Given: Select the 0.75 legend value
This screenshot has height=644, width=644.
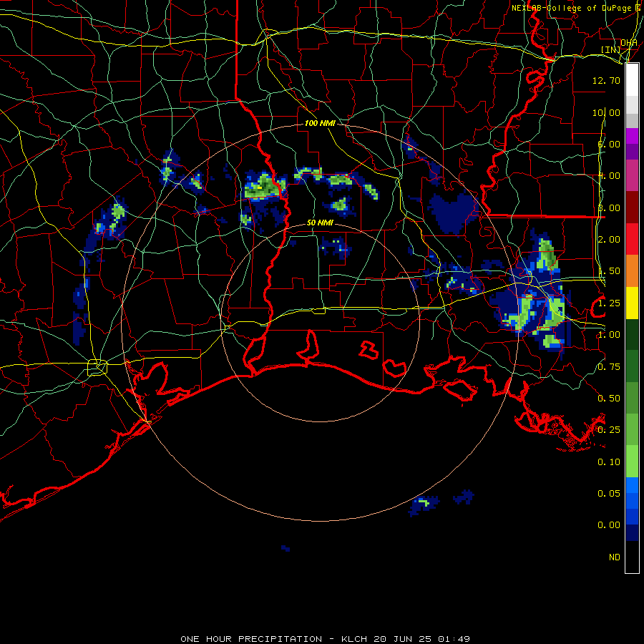Looking at the screenshot, I should pyautogui.click(x=609, y=367).
